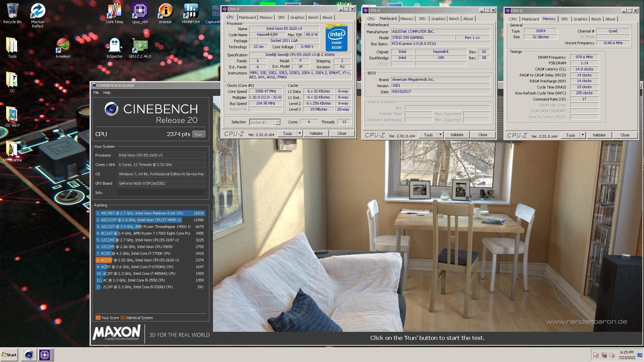Click the STRIX X99 GAMING model field
Image resolution: width=644 pixels, height=362 pixels.
423,38
